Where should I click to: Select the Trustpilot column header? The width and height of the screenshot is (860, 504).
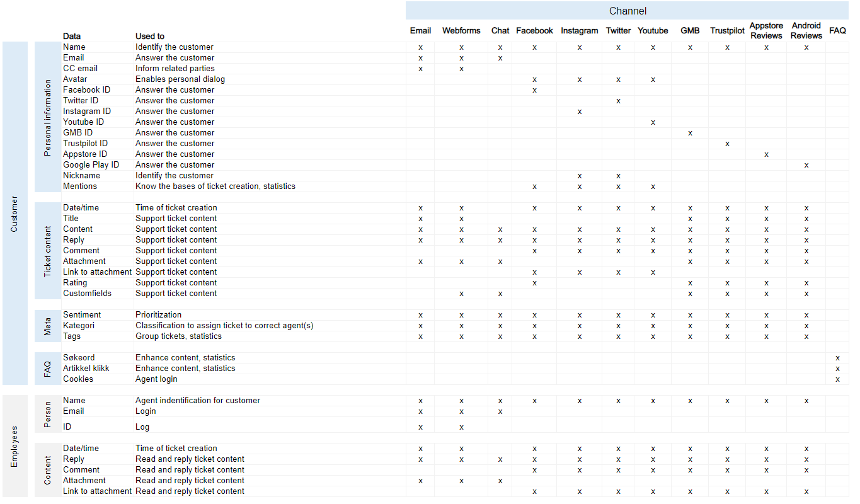pos(727,31)
